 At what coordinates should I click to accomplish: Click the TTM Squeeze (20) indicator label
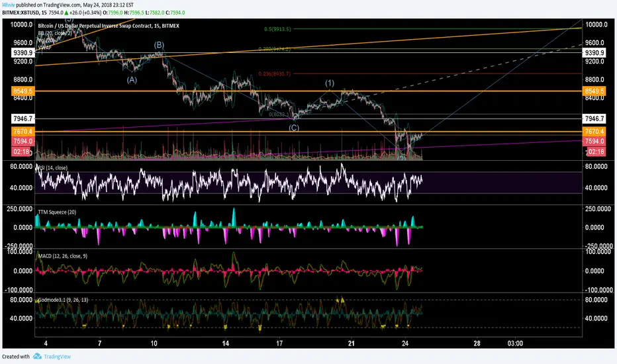point(57,212)
